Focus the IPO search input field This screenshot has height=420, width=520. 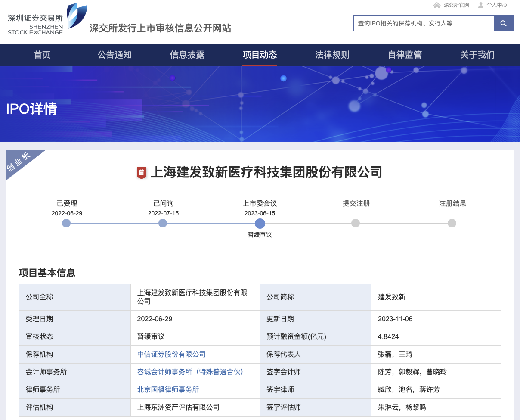tap(423, 23)
